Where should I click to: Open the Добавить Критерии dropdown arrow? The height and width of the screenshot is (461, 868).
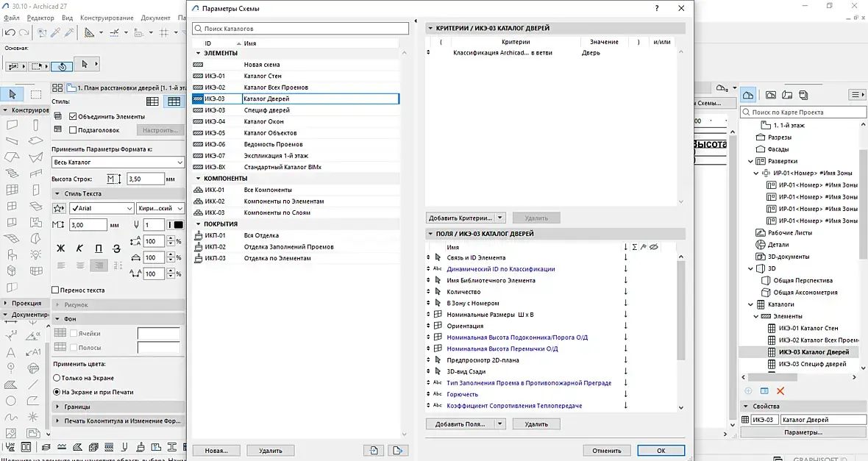500,218
